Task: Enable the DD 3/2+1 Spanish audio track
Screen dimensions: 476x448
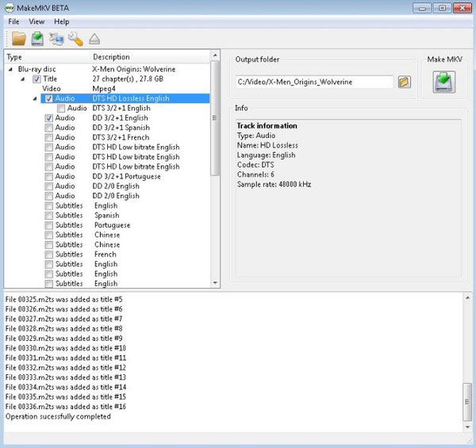Action: [x=49, y=128]
